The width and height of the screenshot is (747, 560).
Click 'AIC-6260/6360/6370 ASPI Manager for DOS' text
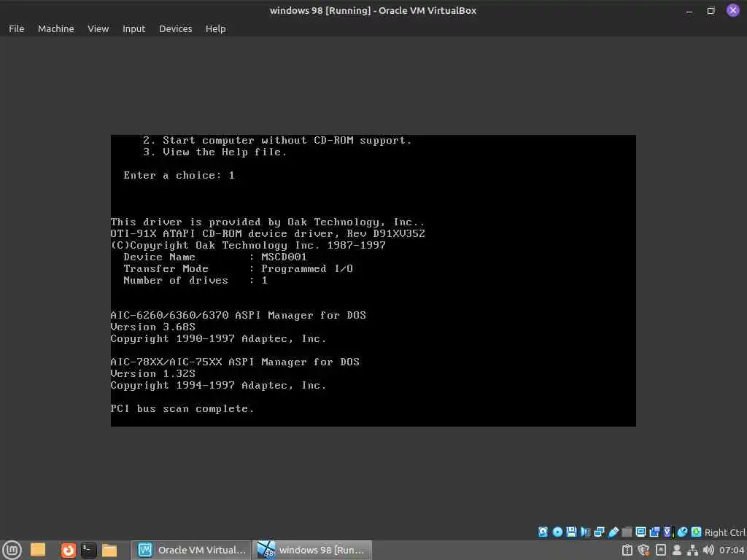(x=239, y=315)
